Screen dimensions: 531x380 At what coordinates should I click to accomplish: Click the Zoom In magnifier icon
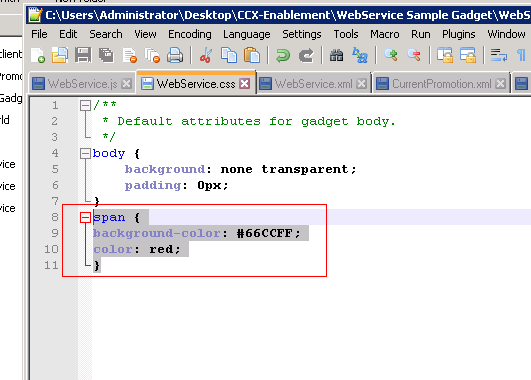[390, 55]
